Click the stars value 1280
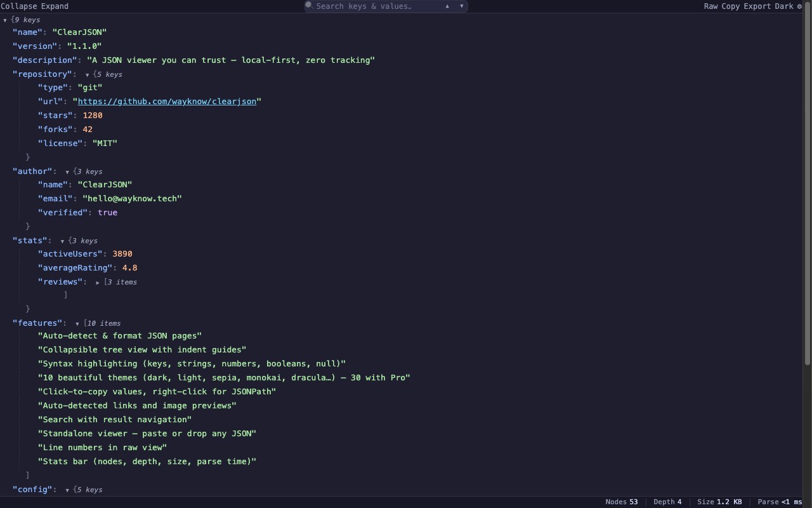Image resolution: width=812 pixels, height=508 pixels. pos(93,116)
